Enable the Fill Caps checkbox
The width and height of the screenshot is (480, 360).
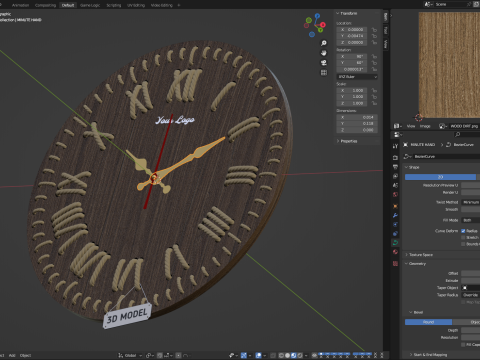tap(463, 345)
